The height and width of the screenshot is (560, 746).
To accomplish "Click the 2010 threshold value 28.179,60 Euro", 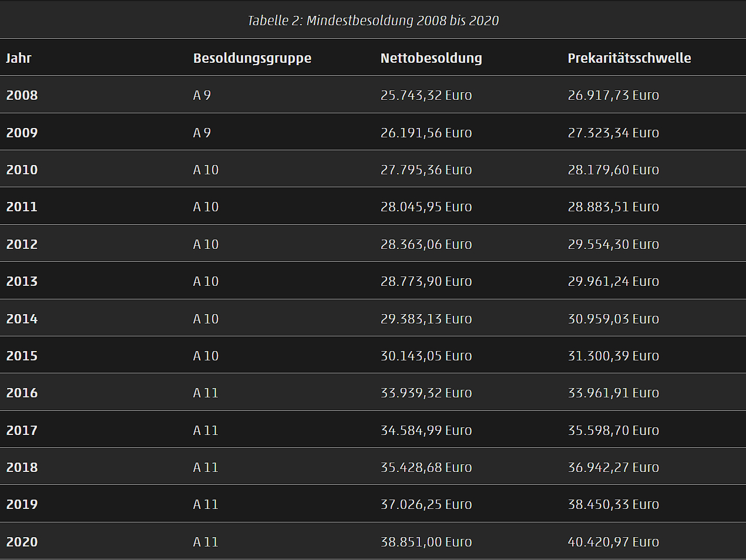I will [613, 170].
